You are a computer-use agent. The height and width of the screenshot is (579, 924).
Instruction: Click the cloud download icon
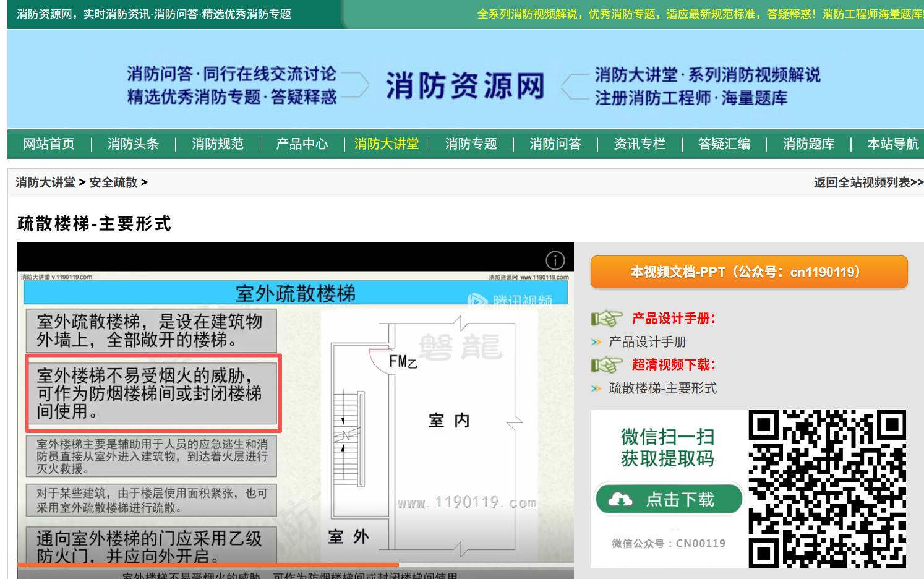click(x=620, y=500)
